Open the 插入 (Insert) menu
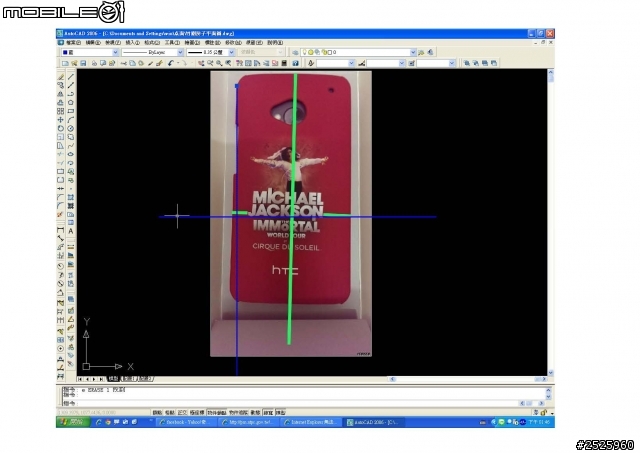Screen dimensions: 640x453 [x=132, y=42]
